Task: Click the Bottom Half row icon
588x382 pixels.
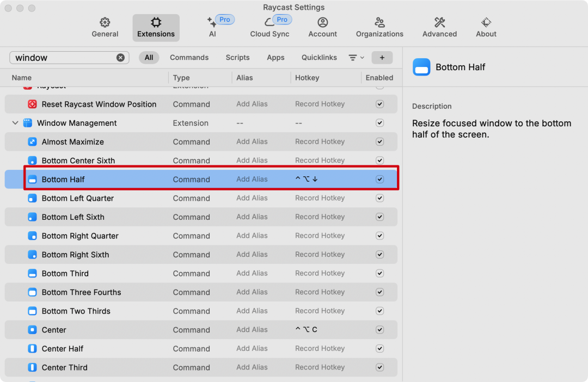Action: [x=32, y=179]
